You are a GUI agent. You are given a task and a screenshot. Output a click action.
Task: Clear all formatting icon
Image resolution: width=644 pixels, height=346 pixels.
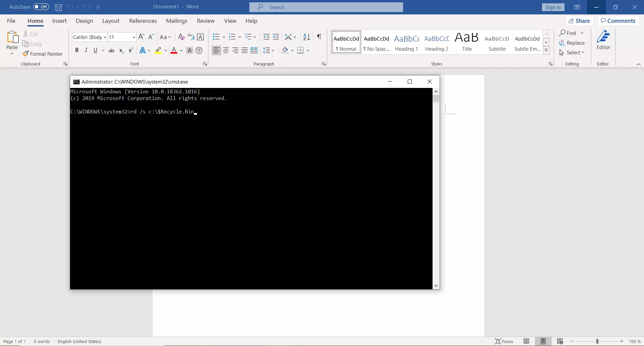click(x=181, y=37)
